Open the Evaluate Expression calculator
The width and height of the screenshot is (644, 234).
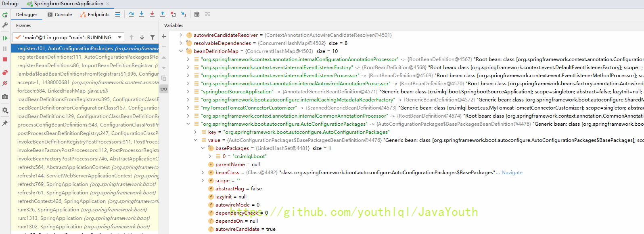click(197, 14)
